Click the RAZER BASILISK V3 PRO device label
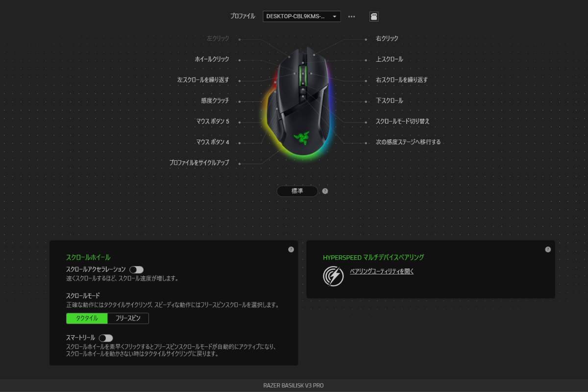The image size is (588, 392). (x=294, y=386)
